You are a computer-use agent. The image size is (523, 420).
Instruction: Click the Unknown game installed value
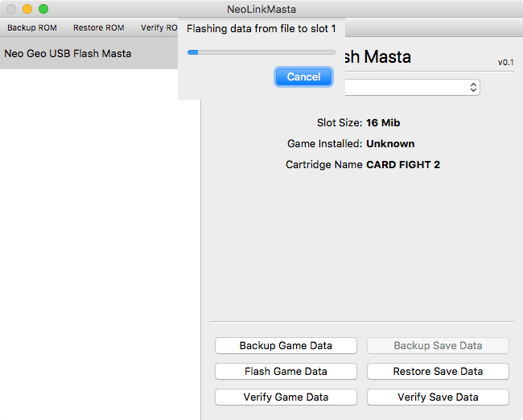pos(390,144)
